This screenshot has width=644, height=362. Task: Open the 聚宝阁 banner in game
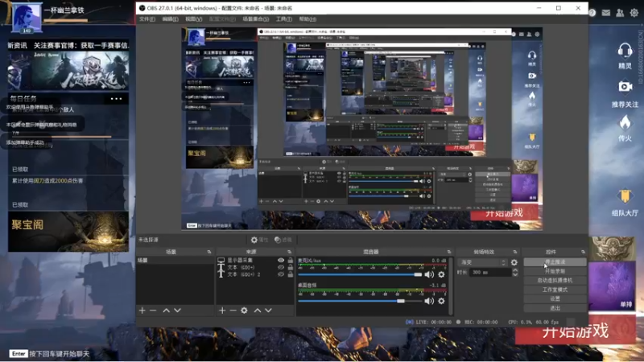point(68,232)
